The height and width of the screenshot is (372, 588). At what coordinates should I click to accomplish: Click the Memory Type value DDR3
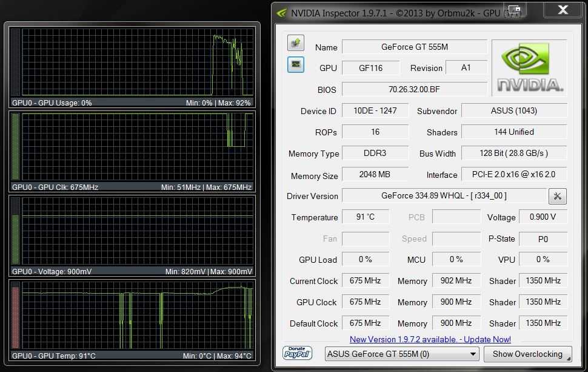point(375,153)
